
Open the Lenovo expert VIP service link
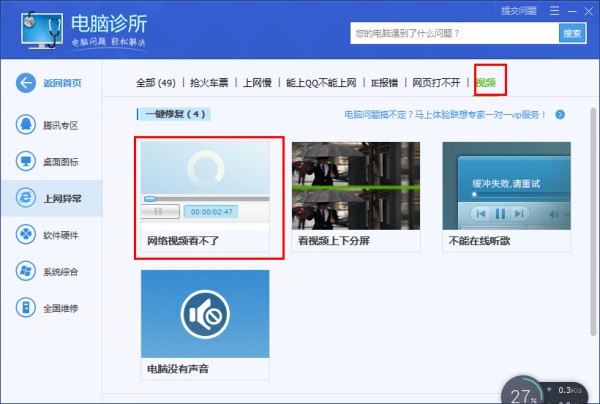[x=445, y=114]
